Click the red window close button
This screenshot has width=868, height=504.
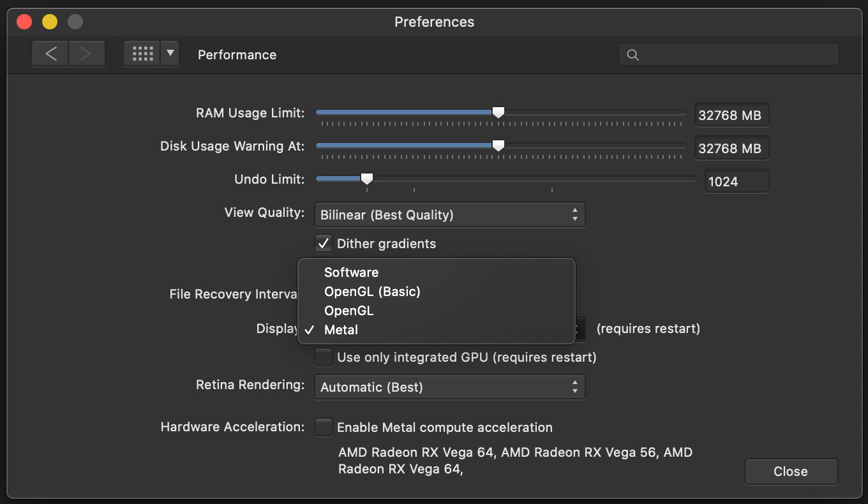24,22
